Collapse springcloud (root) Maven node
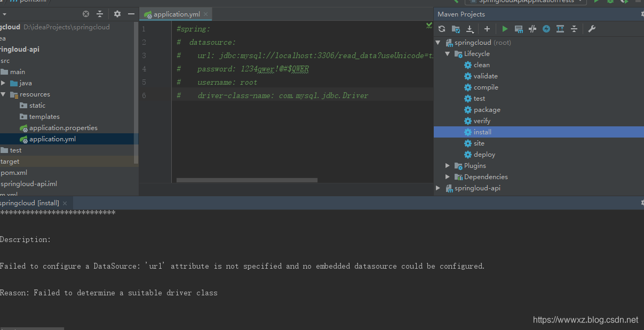This screenshot has height=330, width=644. tap(439, 43)
